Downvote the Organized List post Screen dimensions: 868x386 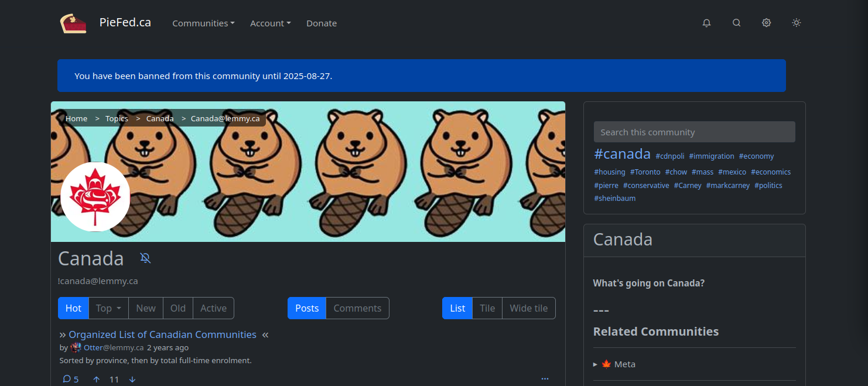tap(132, 379)
